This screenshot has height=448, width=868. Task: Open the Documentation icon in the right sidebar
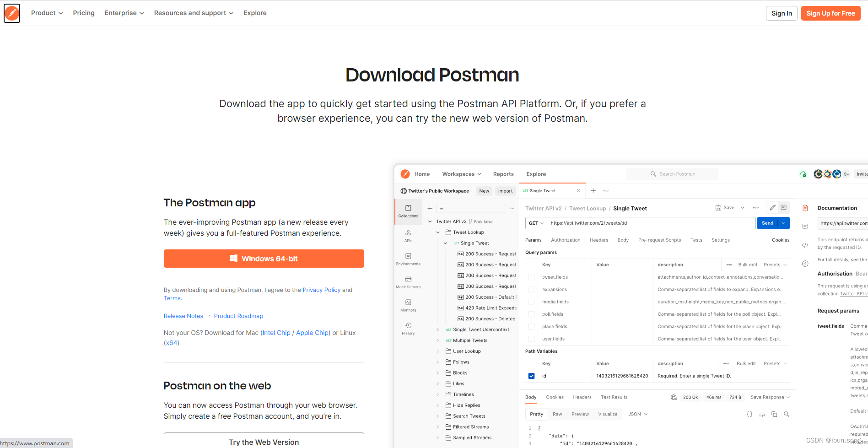tap(805, 208)
